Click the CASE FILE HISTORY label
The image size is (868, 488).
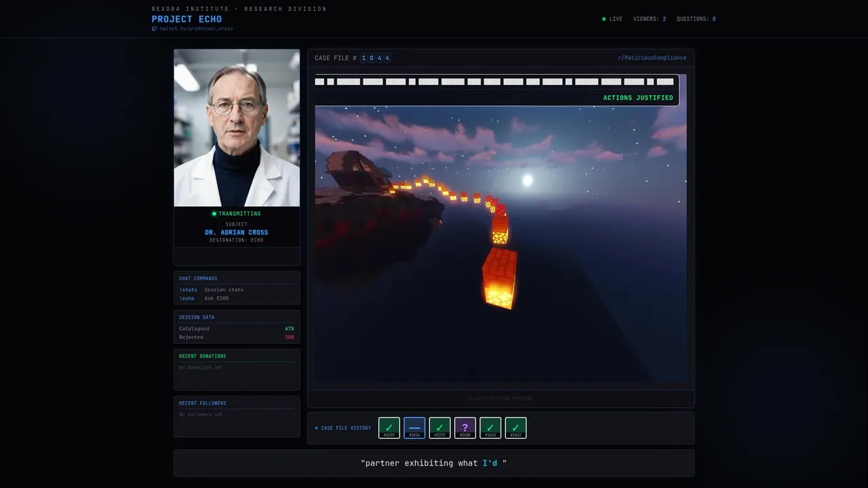(346, 428)
